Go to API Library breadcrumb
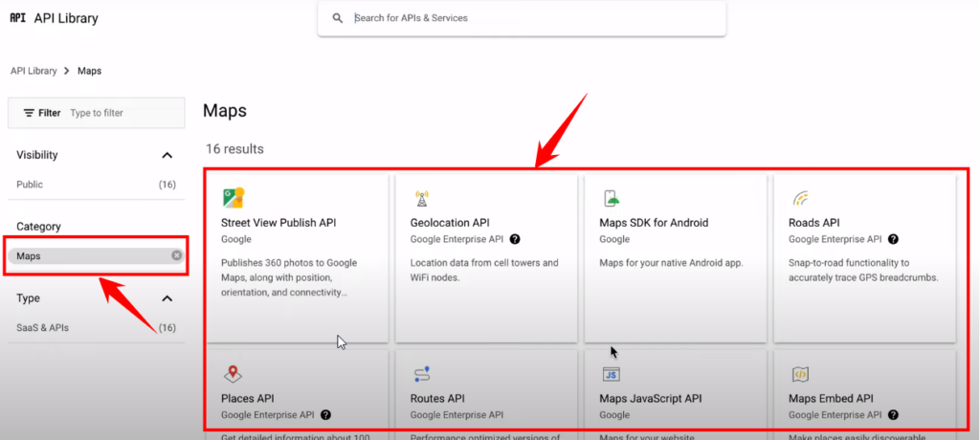Screen dimensions: 980x440 pyautogui.click(x=33, y=71)
